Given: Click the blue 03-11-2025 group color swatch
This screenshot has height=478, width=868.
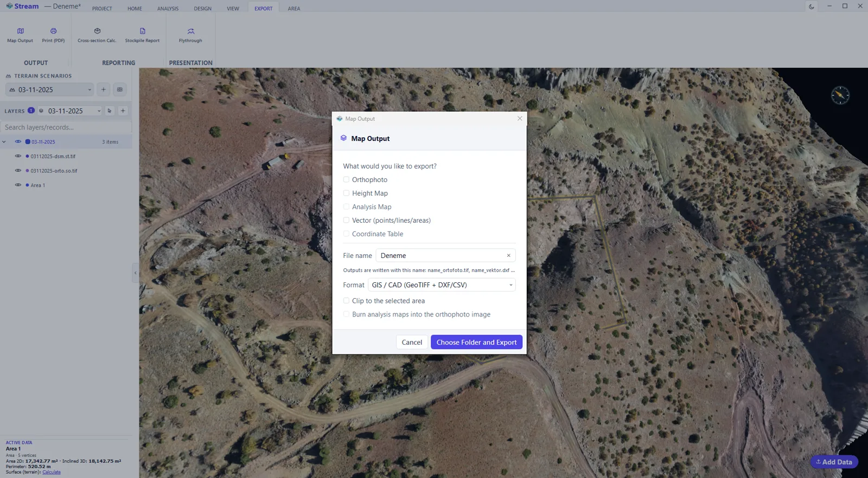Looking at the screenshot, I should (28, 141).
